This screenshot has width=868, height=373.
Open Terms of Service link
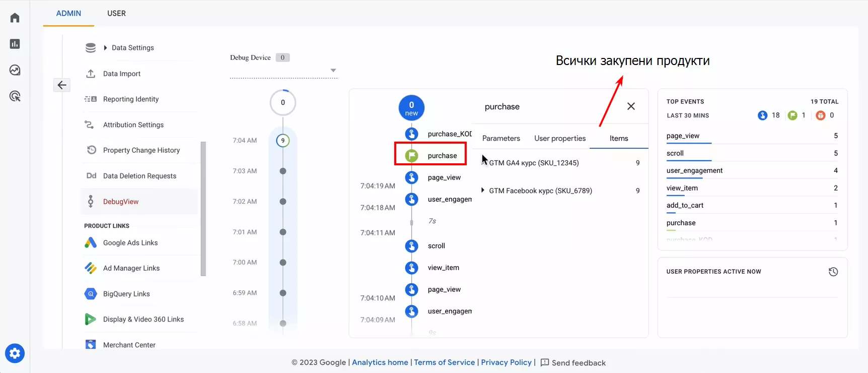point(445,362)
